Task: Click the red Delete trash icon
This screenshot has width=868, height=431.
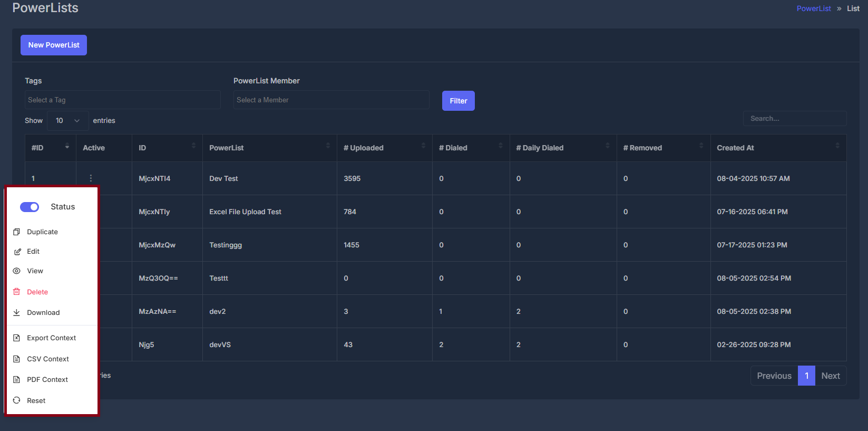Action: pyautogui.click(x=17, y=292)
